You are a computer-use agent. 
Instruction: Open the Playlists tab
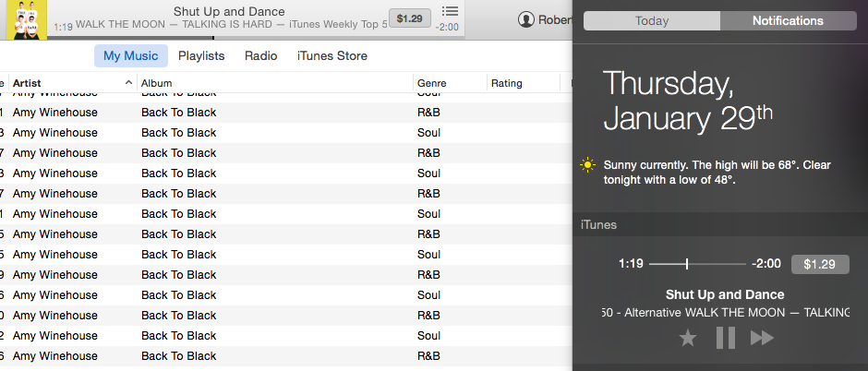coord(201,56)
